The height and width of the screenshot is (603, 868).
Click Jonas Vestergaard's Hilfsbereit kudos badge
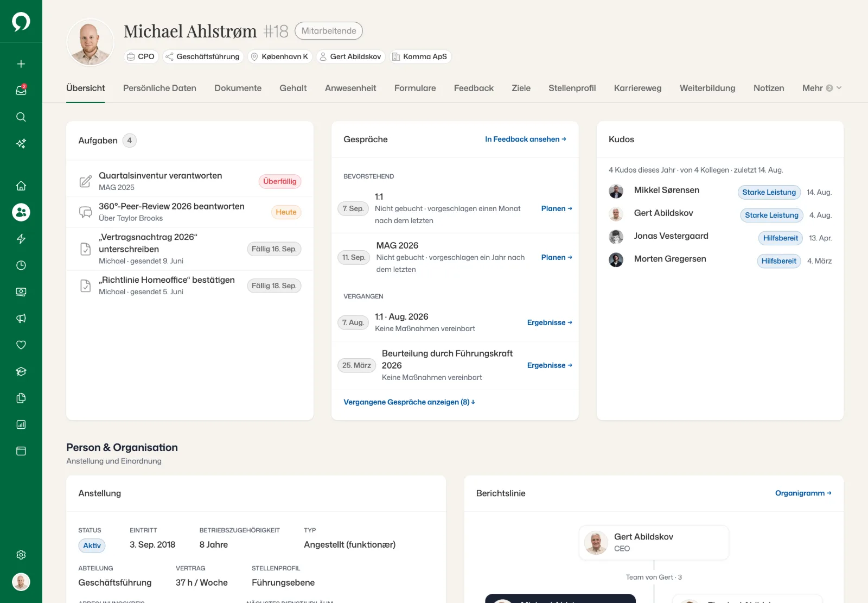781,238
